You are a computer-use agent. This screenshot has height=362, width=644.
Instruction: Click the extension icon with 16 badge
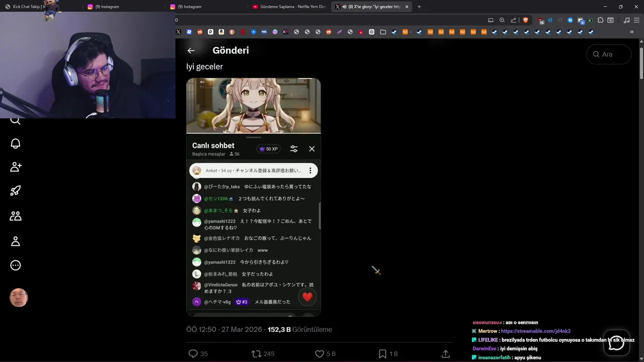coord(541,21)
